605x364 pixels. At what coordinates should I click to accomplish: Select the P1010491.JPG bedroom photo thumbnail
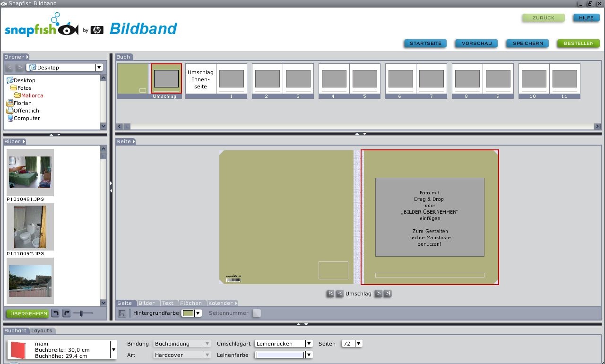click(x=30, y=173)
